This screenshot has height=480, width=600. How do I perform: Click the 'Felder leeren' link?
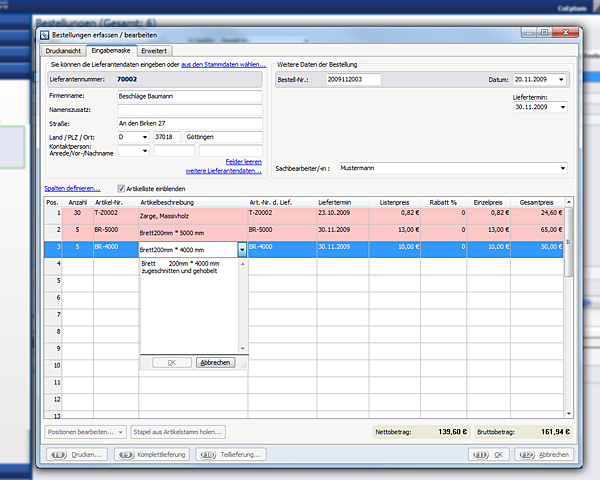point(244,162)
